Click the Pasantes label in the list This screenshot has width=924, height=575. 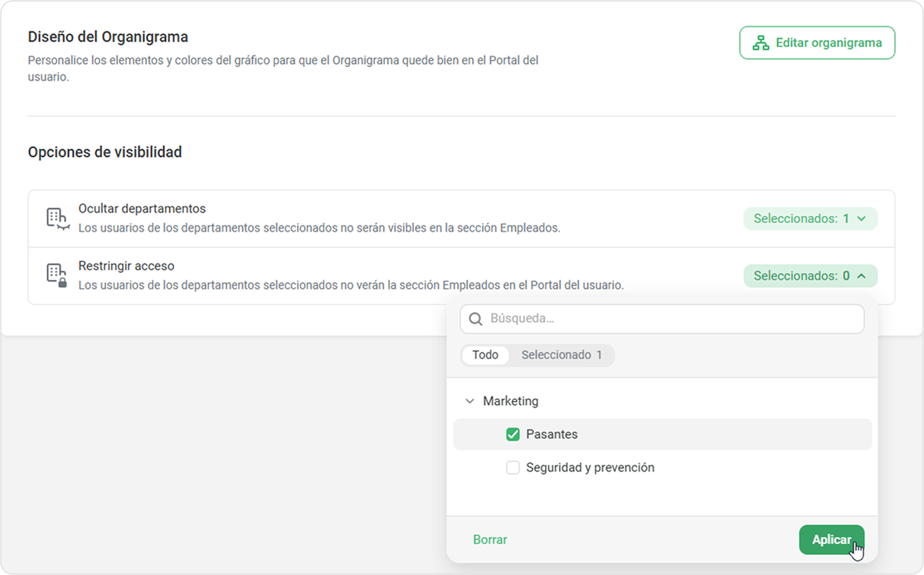(x=552, y=435)
